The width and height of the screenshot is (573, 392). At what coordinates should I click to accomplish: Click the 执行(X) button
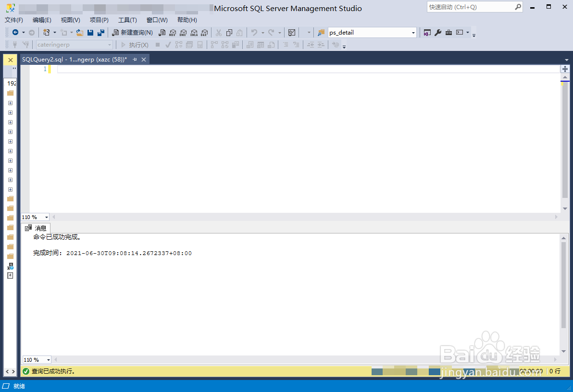(135, 45)
